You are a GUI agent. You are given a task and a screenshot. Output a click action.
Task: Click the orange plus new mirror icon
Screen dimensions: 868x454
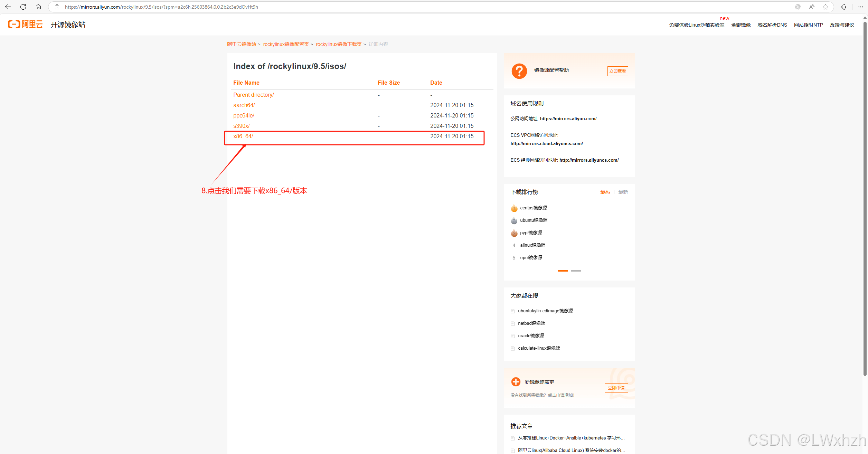tap(516, 381)
